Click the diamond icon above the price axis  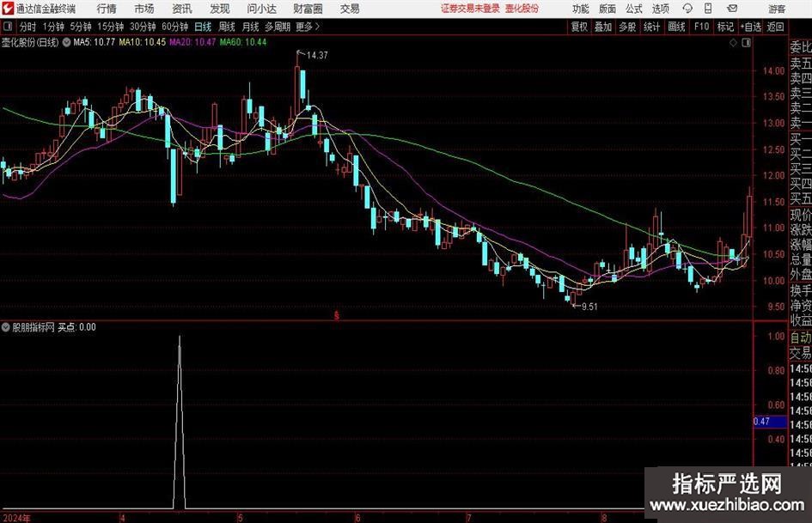[733, 42]
